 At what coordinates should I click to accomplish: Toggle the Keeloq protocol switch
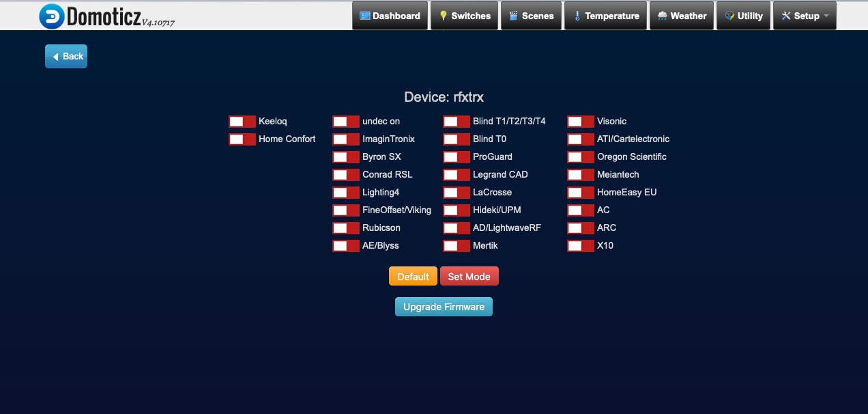click(x=242, y=122)
